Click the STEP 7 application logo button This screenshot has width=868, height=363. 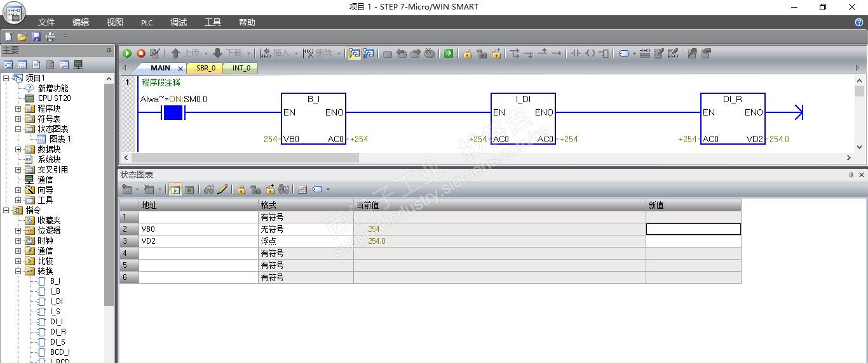click(x=14, y=13)
